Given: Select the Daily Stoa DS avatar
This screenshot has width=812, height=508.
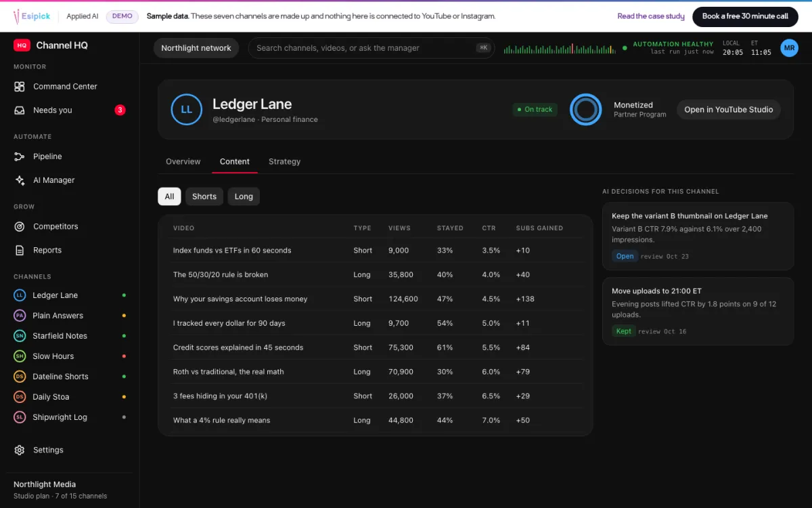Looking at the screenshot, I should pyautogui.click(x=20, y=397).
